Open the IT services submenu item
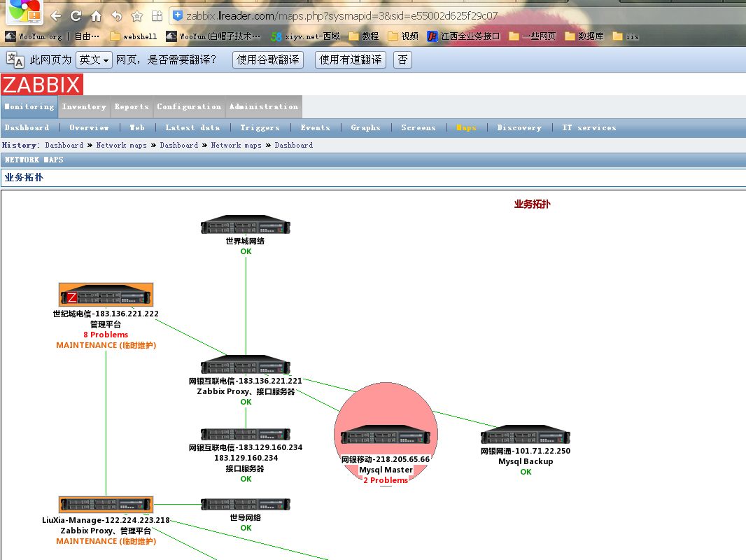The height and width of the screenshot is (560, 746). (x=589, y=127)
